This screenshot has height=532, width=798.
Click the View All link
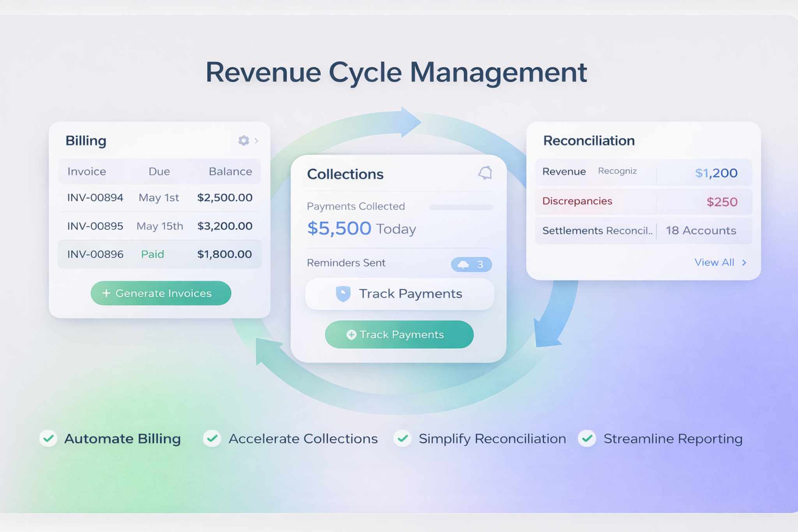(x=714, y=262)
